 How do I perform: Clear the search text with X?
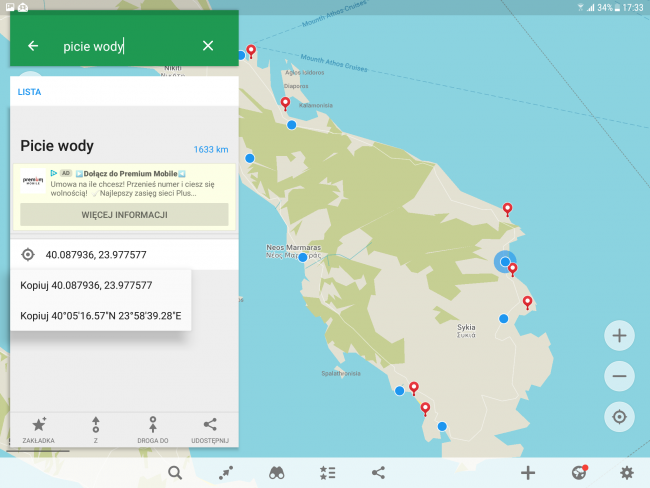click(208, 46)
